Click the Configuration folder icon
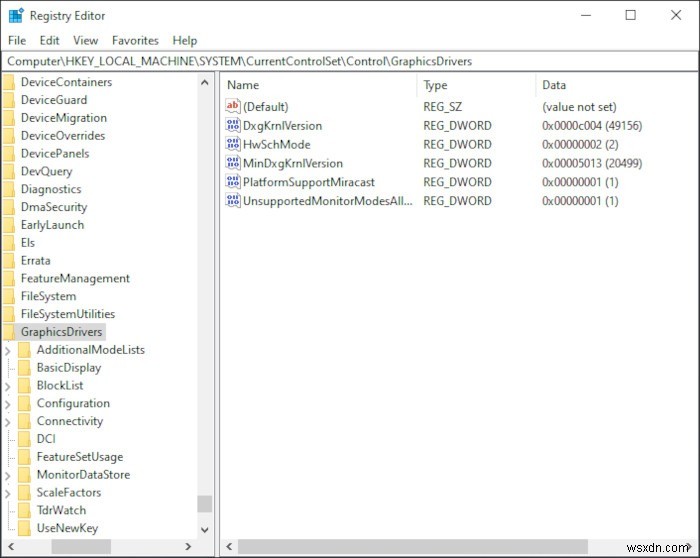 (25, 403)
